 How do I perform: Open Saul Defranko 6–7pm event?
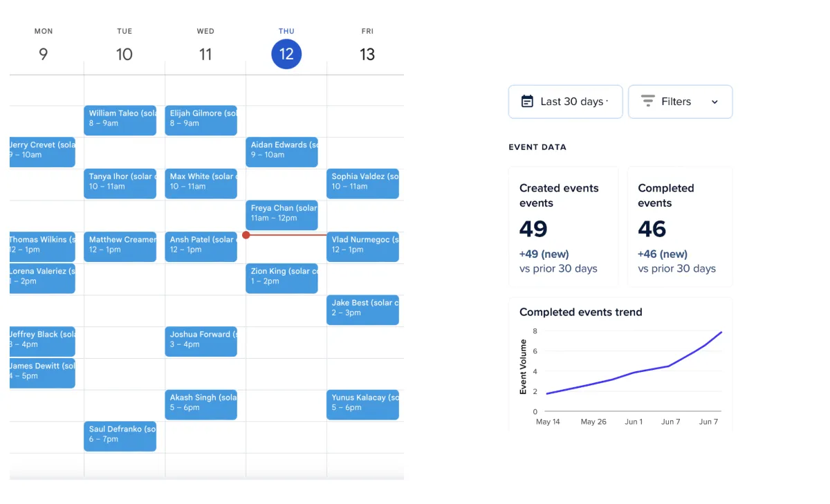click(x=120, y=437)
